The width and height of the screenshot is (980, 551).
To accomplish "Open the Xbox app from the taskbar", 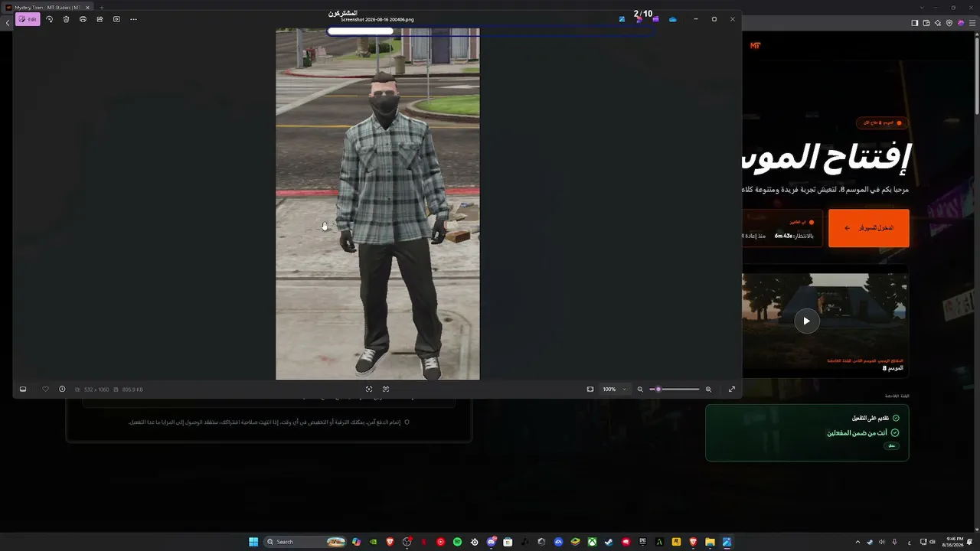I will pyautogui.click(x=592, y=542).
